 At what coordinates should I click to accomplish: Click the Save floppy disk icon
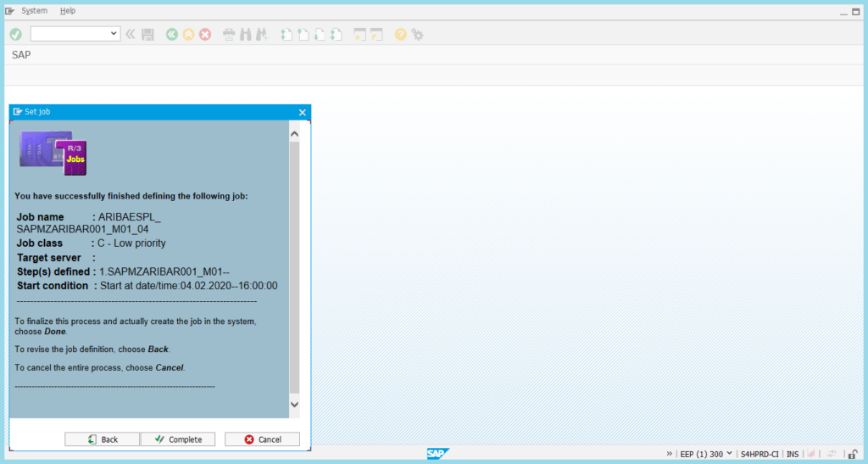147,34
